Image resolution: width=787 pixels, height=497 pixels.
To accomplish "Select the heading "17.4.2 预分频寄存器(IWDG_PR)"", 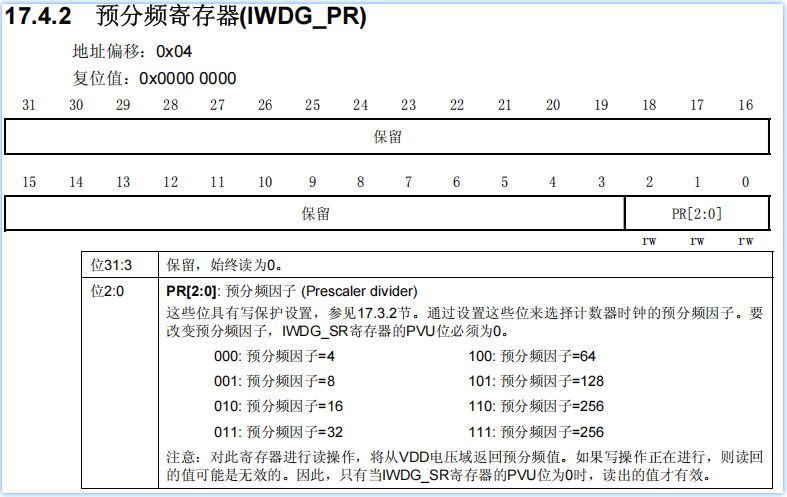I will tap(185, 16).
